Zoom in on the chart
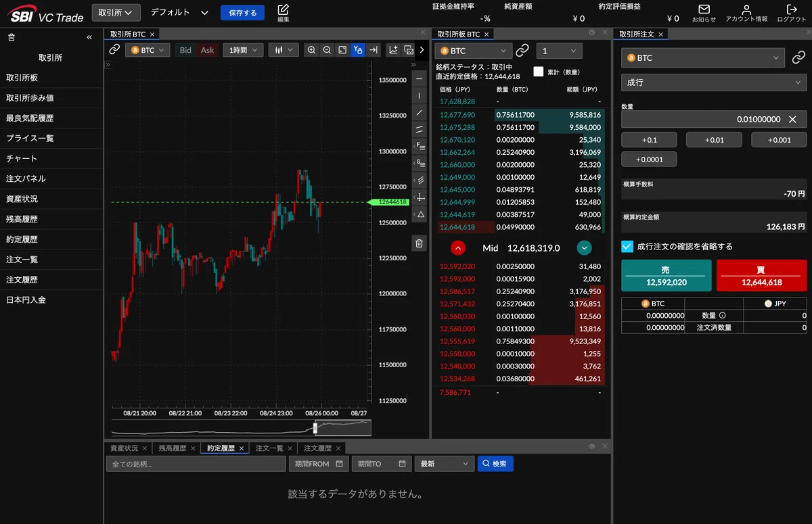The image size is (812, 524). click(x=311, y=50)
